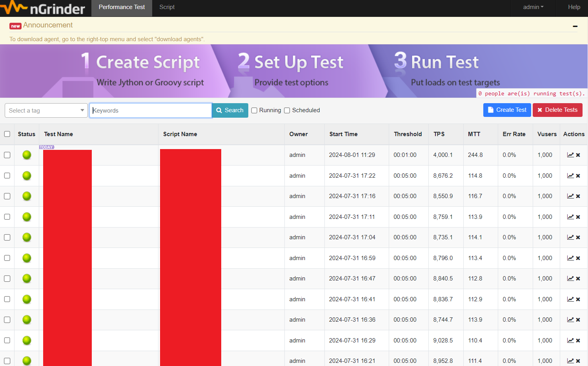Open report chart for 2024-07-31 16:41 test
Image resolution: width=588 pixels, height=366 pixels.
click(x=570, y=299)
